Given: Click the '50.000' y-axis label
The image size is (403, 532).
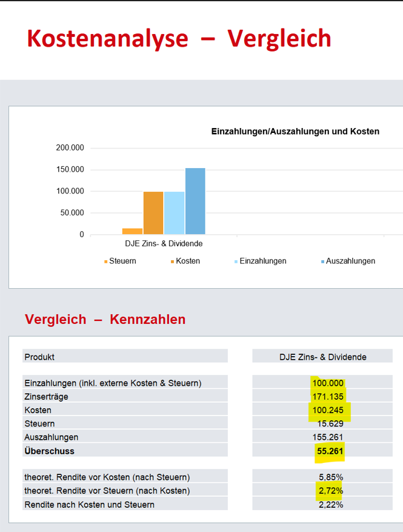Looking at the screenshot, I should (72, 213).
